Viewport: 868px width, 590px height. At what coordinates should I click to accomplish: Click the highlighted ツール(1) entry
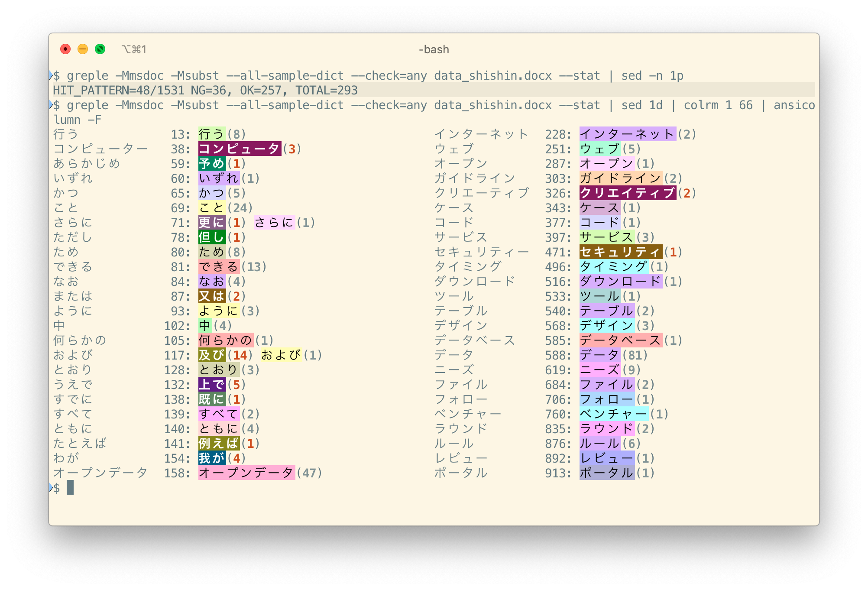pos(600,296)
